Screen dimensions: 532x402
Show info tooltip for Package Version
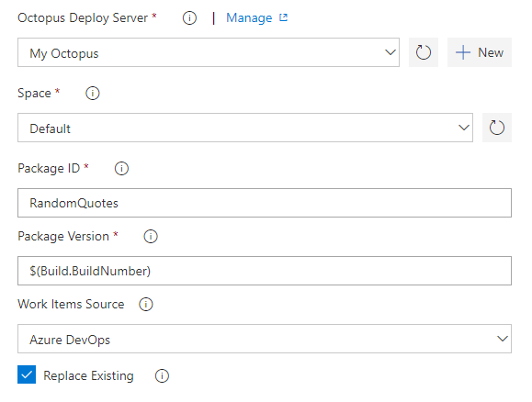[x=151, y=236]
